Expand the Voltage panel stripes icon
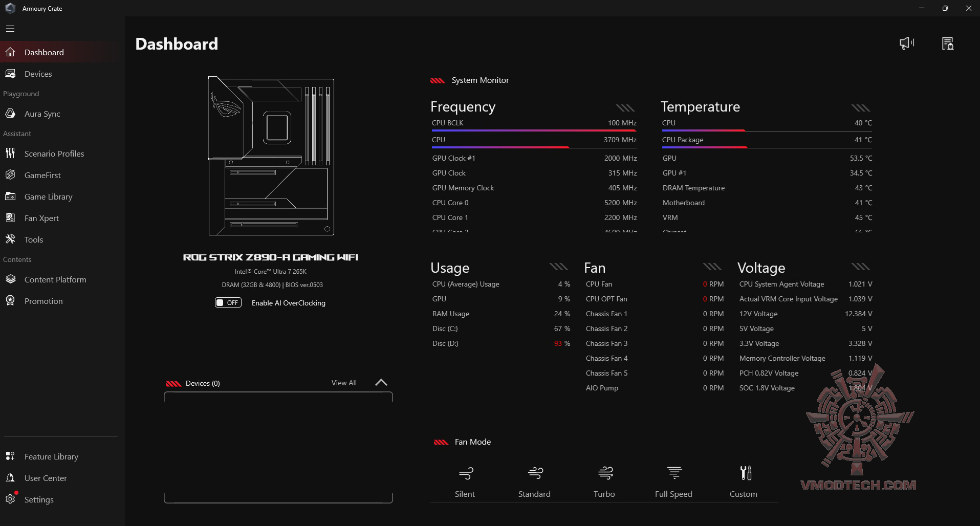The image size is (980, 526). (861, 267)
